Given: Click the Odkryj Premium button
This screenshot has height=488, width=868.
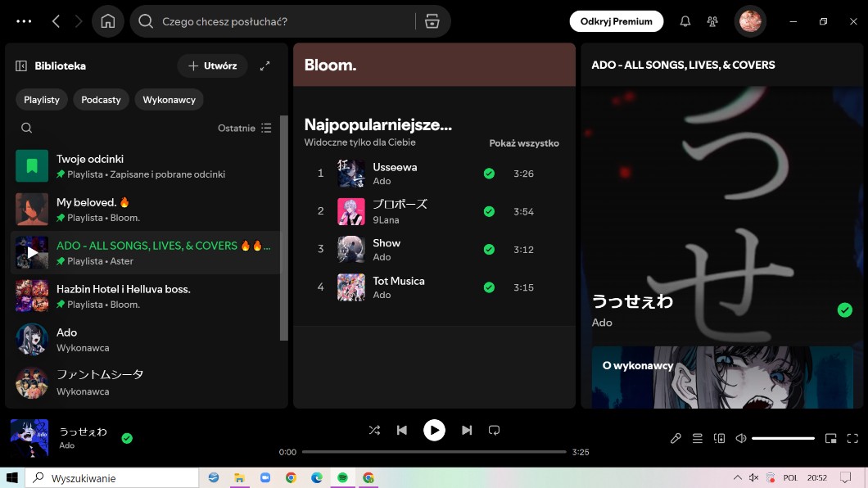Looking at the screenshot, I should [x=616, y=21].
